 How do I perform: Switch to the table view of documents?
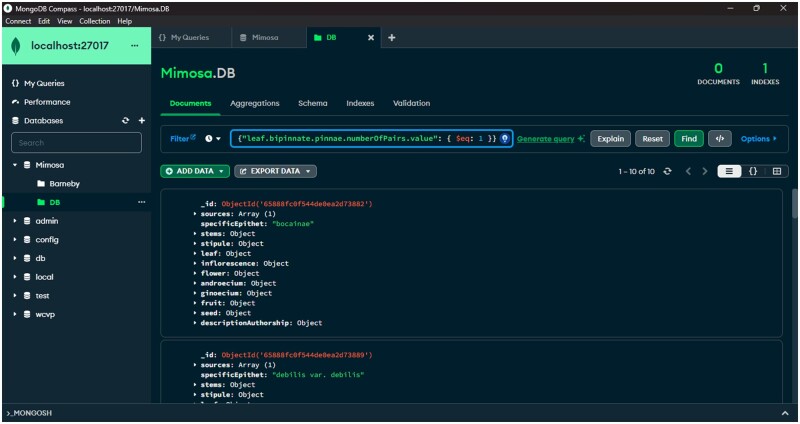[x=777, y=171]
